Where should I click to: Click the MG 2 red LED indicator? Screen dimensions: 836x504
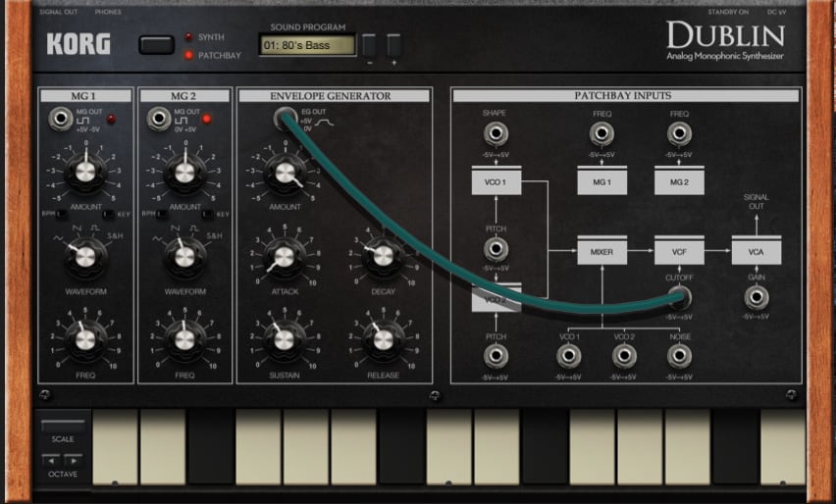point(207,119)
